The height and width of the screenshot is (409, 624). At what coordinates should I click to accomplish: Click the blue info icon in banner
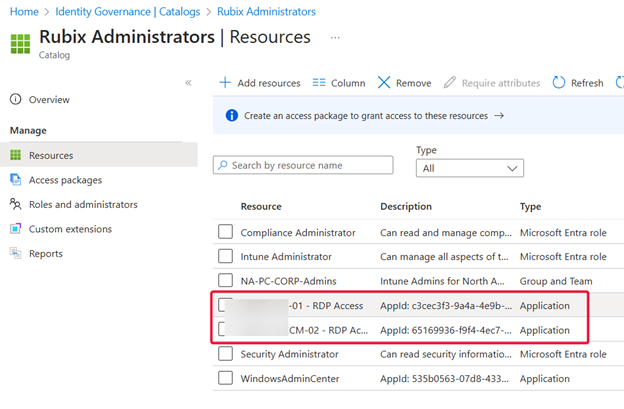coord(232,116)
